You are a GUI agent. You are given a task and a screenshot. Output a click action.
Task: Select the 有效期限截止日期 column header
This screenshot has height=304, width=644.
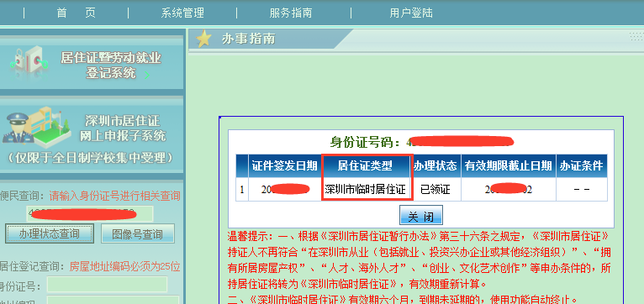[509, 165]
